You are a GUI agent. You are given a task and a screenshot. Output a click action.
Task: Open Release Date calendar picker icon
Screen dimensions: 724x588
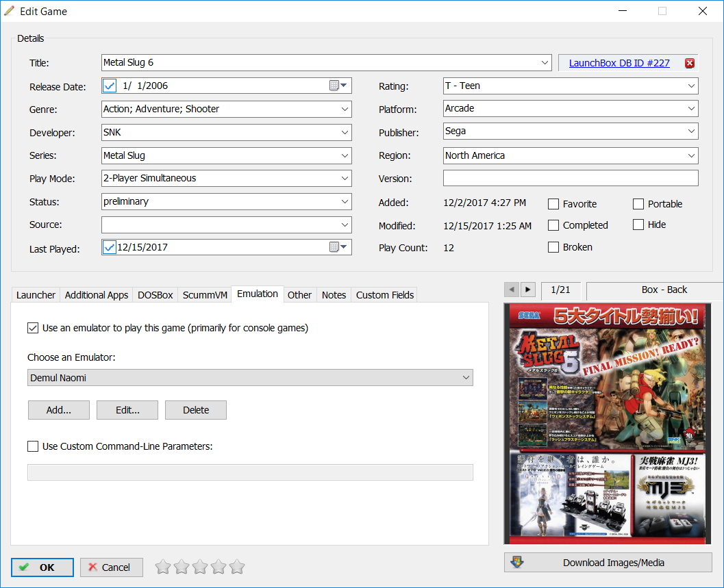point(338,86)
